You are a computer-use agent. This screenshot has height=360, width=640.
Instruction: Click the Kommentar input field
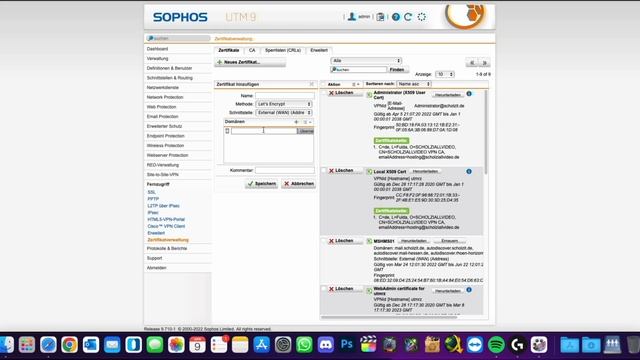click(285, 170)
